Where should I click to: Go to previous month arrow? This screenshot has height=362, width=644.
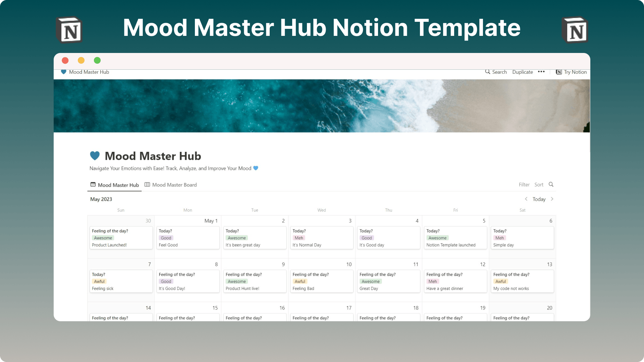click(526, 199)
